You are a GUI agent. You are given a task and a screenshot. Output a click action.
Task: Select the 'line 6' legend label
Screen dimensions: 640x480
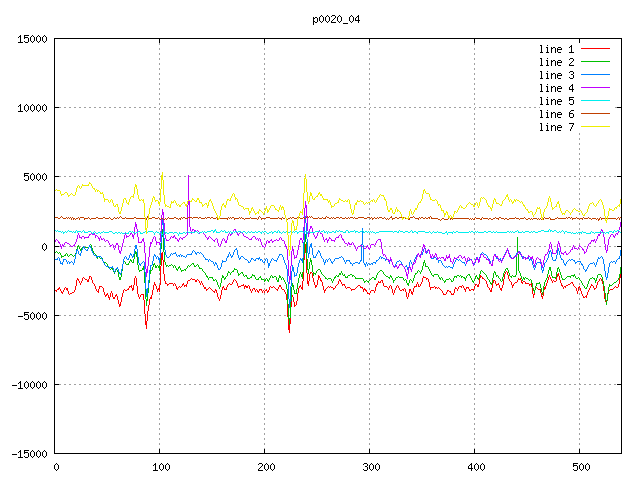click(x=556, y=114)
